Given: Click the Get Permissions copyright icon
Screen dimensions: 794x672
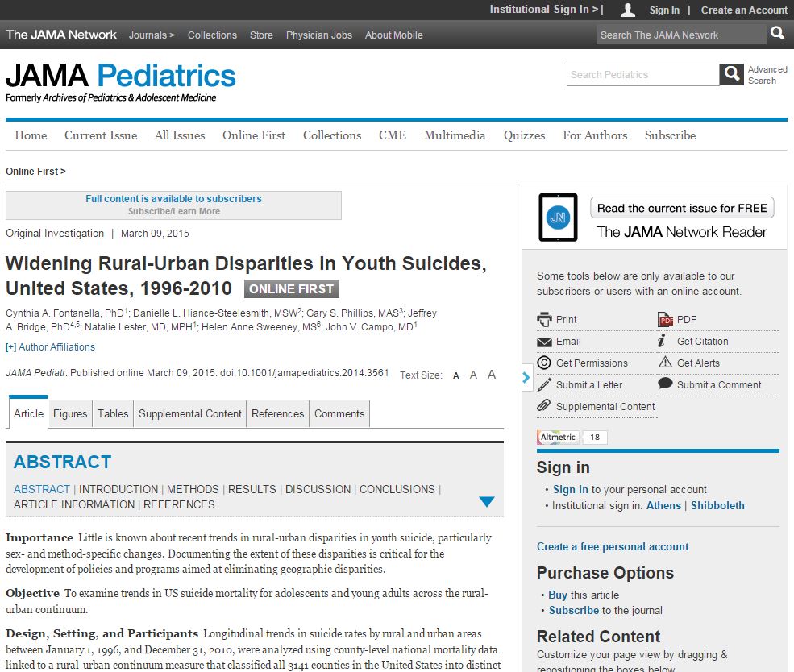Looking at the screenshot, I should click(x=545, y=363).
